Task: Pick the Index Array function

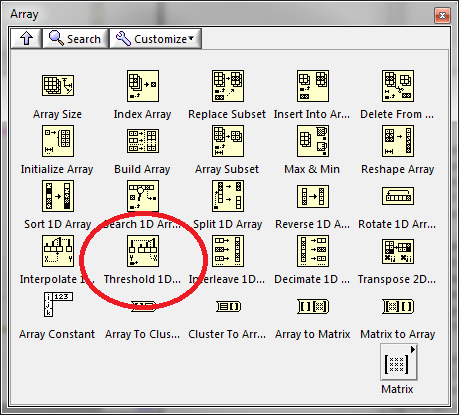Action: click(x=143, y=86)
